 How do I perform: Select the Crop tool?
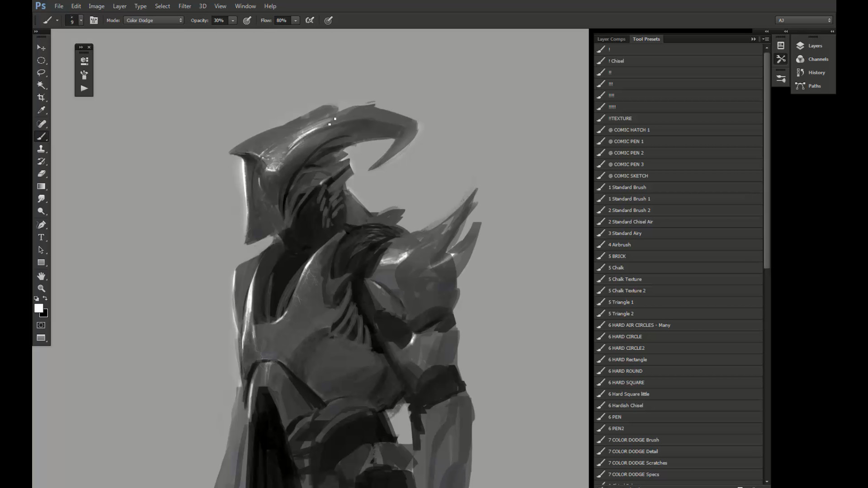(x=41, y=98)
